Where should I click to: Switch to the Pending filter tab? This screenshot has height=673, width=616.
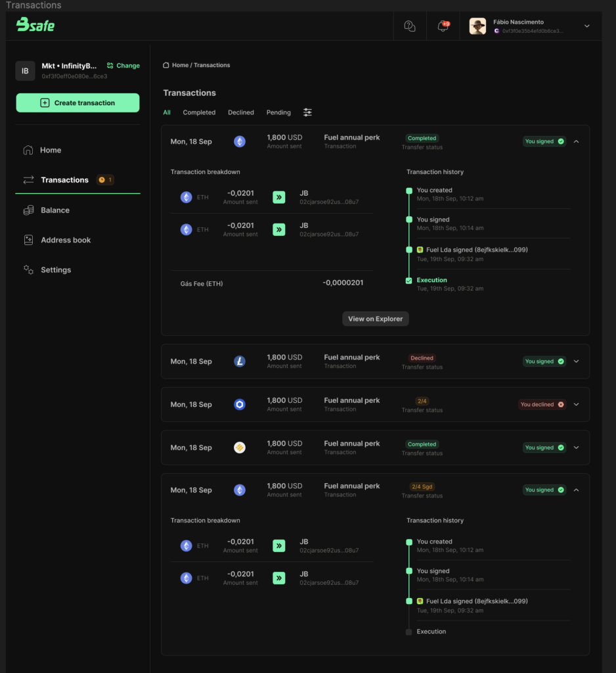point(278,112)
